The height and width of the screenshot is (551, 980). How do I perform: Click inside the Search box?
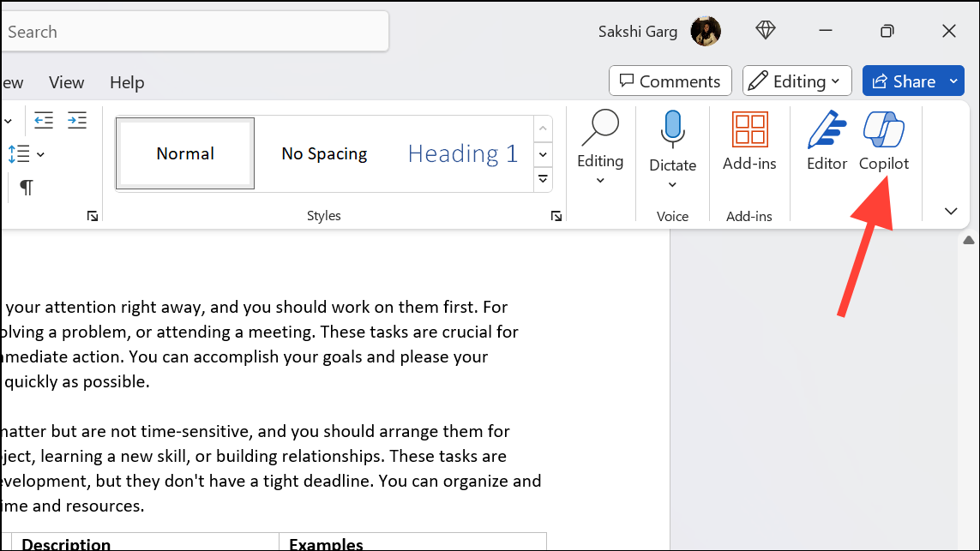click(195, 31)
